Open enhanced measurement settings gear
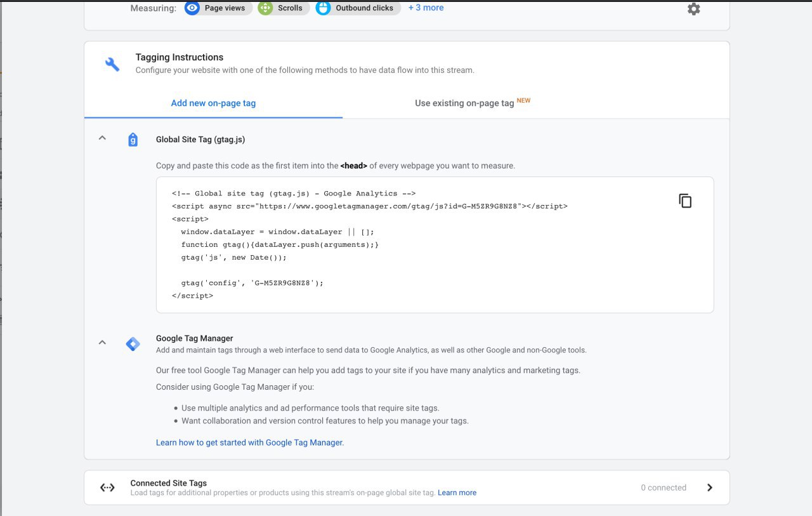 click(694, 9)
